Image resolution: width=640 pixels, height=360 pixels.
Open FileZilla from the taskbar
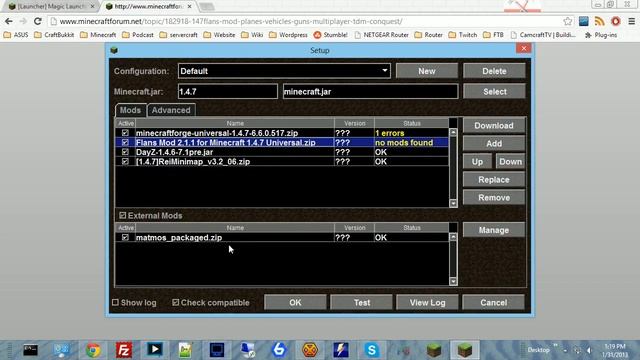tap(124, 350)
